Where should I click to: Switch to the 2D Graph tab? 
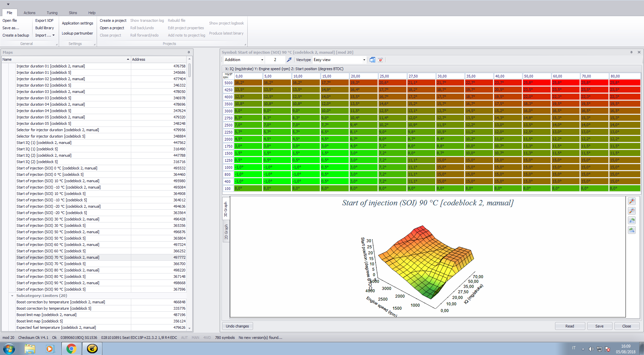pyautogui.click(x=226, y=232)
